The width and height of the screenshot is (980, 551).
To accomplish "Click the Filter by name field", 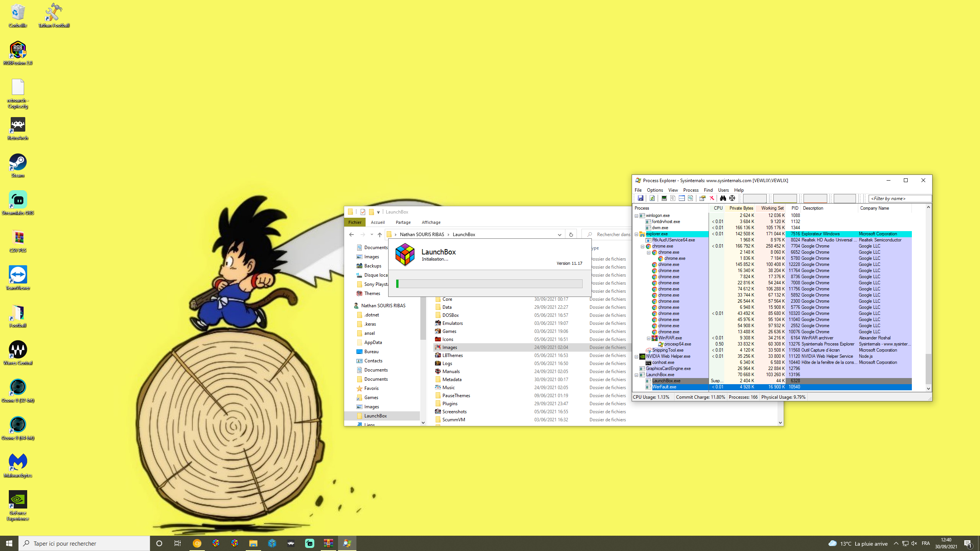I will point(900,199).
